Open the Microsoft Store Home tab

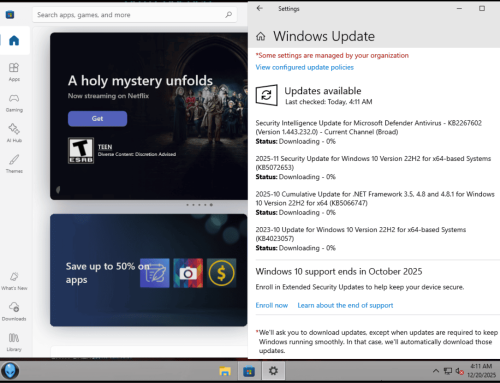[x=14, y=41]
